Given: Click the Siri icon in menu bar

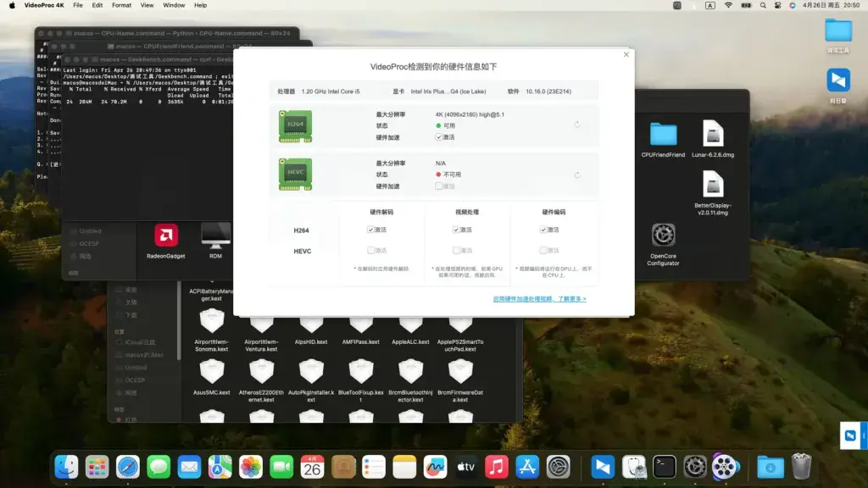Looking at the screenshot, I should [x=793, y=5].
